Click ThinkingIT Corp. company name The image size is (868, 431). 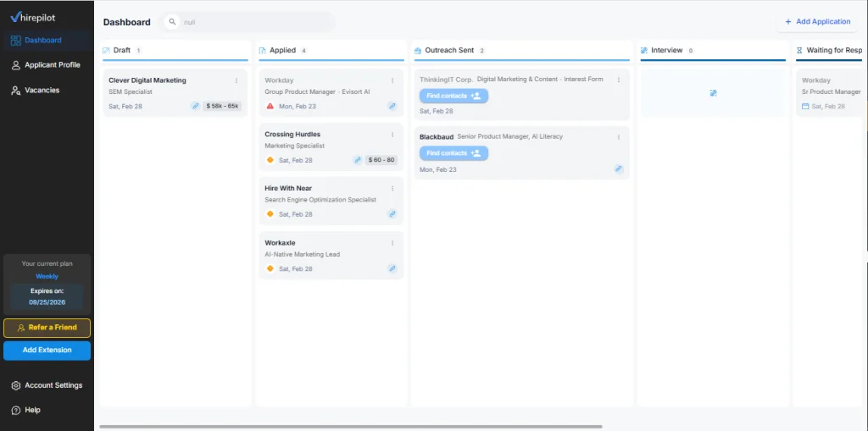[446, 80]
